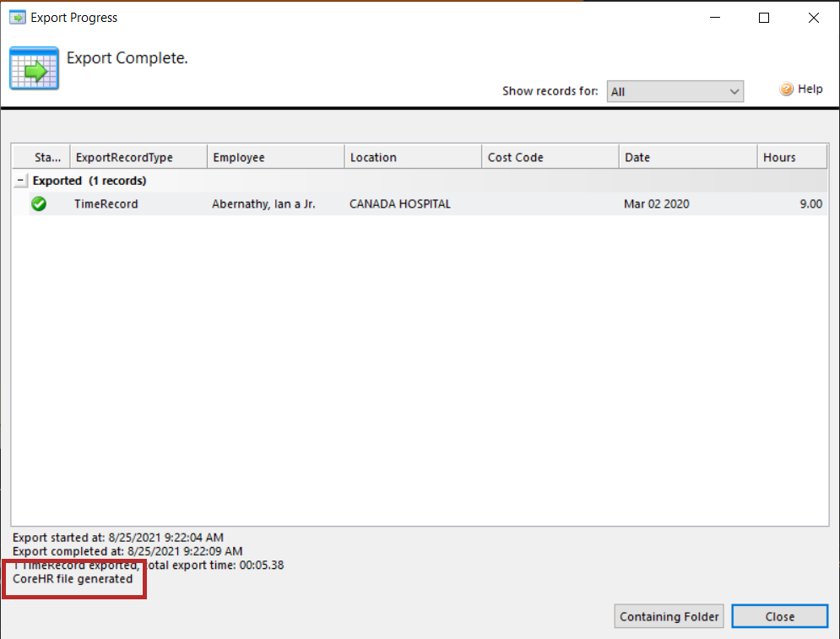Select the Abernathy, Ian a Jr. row

[x=263, y=203]
